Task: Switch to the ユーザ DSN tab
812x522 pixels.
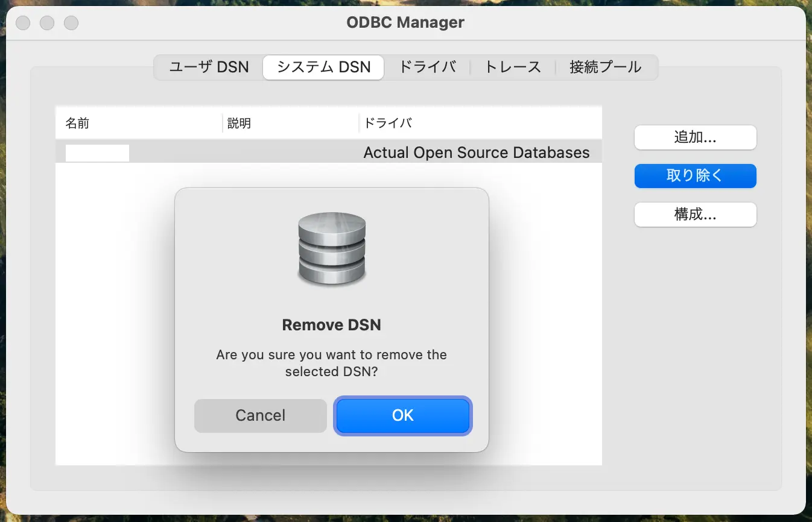Action: (208, 68)
